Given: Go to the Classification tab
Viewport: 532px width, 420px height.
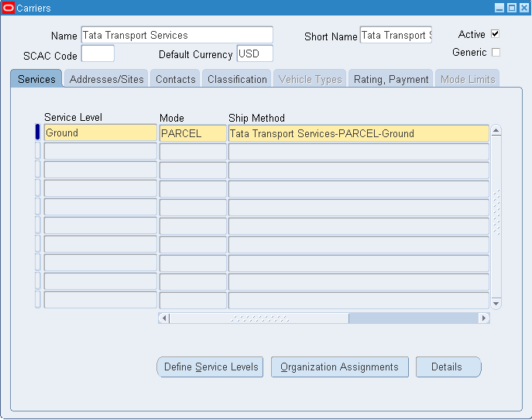Looking at the screenshot, I should 237,79.
